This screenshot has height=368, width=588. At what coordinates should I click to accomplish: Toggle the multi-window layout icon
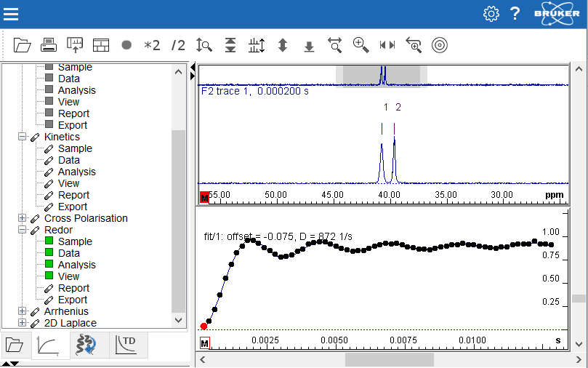click(x=101, y=45)
